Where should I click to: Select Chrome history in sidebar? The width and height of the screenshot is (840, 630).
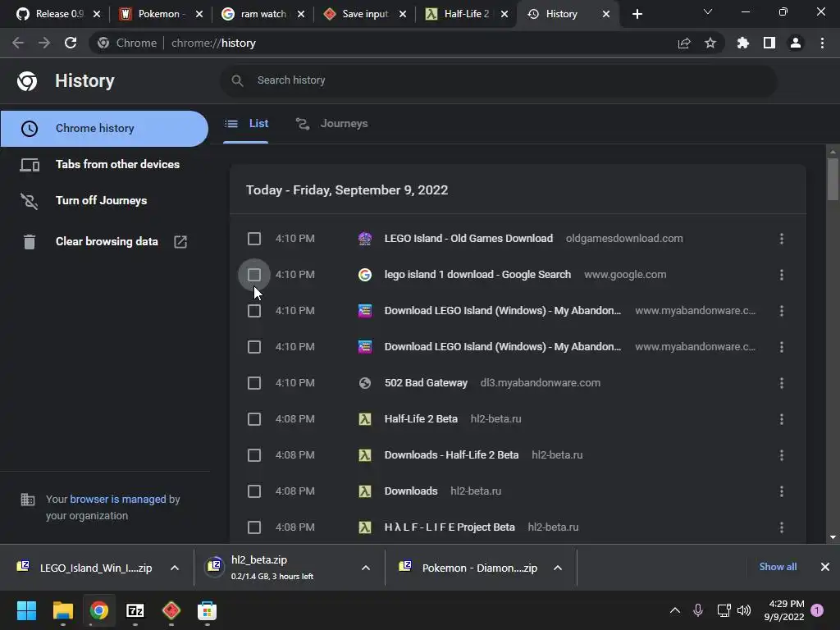[x=104, y=129]
